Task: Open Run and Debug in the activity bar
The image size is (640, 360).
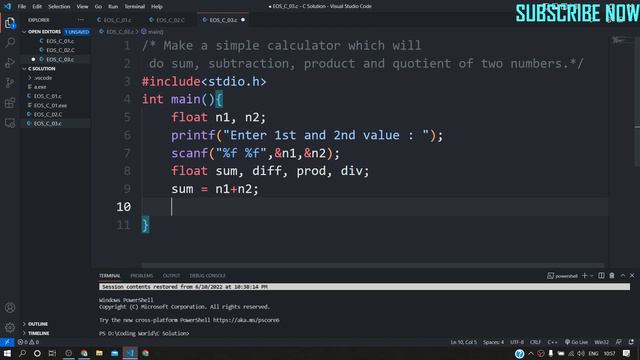Action: tap(10, 62)
